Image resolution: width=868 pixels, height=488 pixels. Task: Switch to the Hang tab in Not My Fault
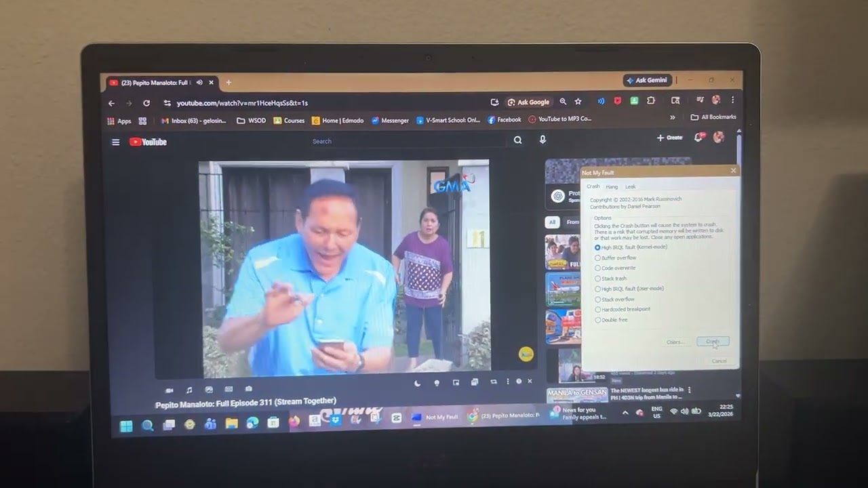click(x=612, y=186)
